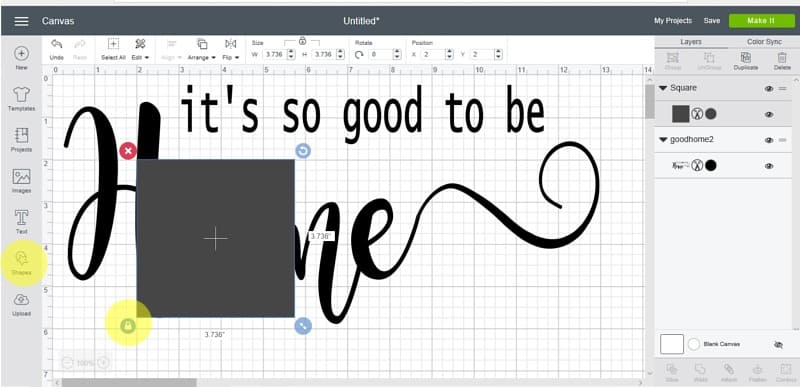Click the cut linetype icon on goodhome2 layer
The image size is (800, 387).
pos(697,165)
